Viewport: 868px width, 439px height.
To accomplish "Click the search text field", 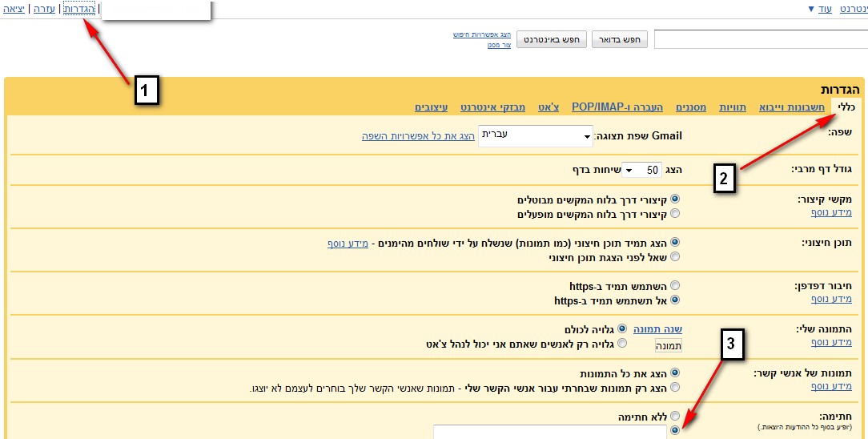I will [761, 40].
